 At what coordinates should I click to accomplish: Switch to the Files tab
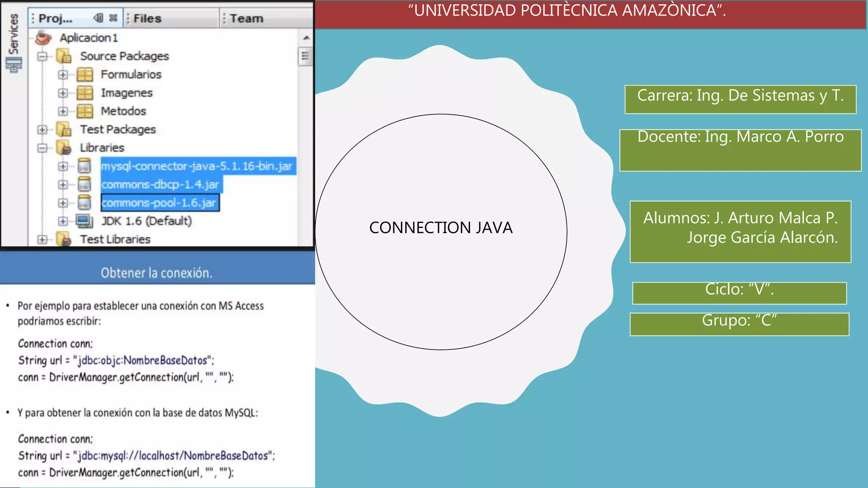click(147, 19)
